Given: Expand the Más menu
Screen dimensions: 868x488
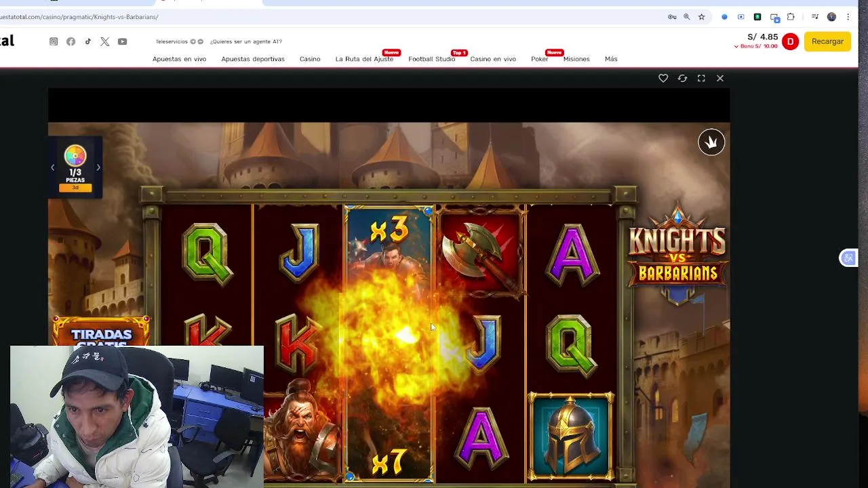Looking at the screenshot, I should coord(611,59).
